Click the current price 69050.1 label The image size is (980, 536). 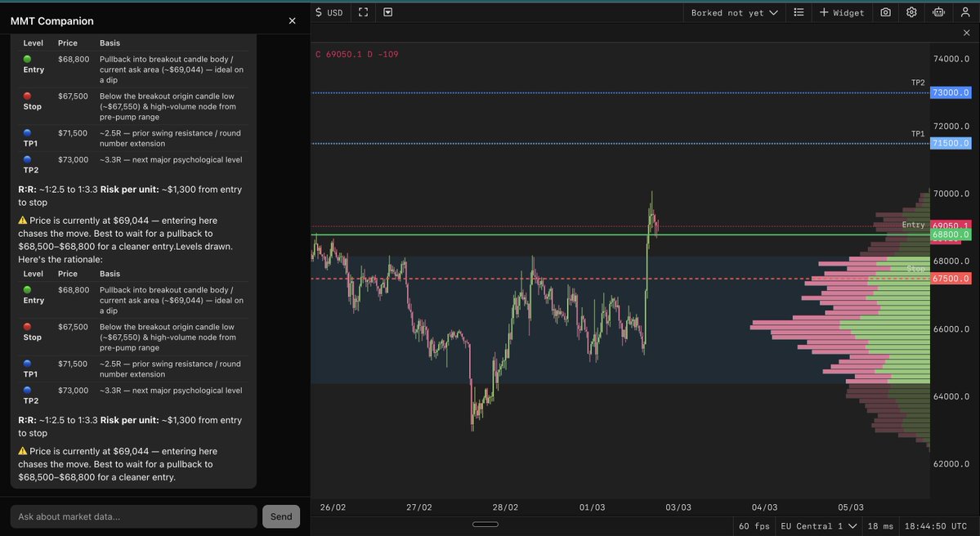pyautogui.click(x=951, y=225)
